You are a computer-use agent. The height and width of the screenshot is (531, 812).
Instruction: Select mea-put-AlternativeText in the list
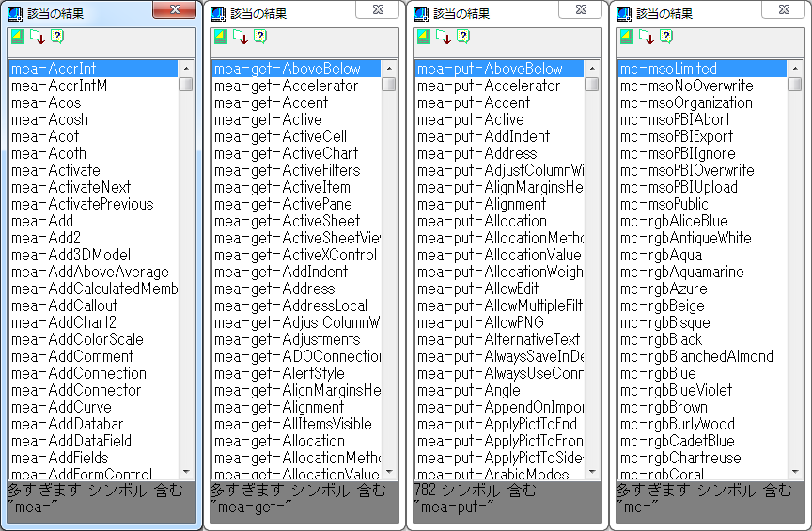pos(499,339)
